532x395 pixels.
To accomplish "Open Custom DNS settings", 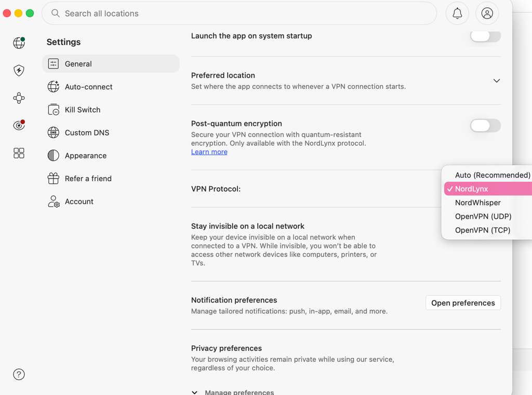I will [x=111, y=132].
